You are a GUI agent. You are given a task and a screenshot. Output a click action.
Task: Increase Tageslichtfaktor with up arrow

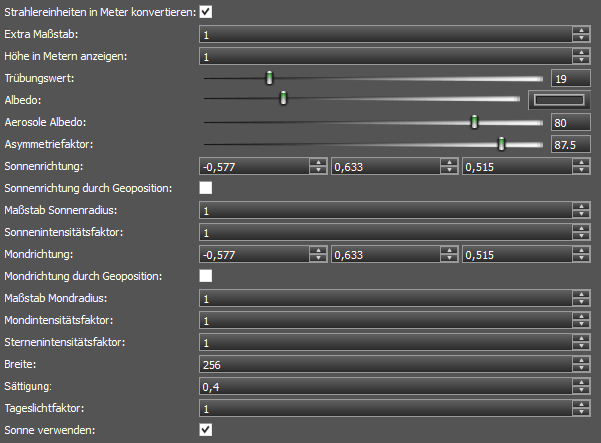(581, 405)
